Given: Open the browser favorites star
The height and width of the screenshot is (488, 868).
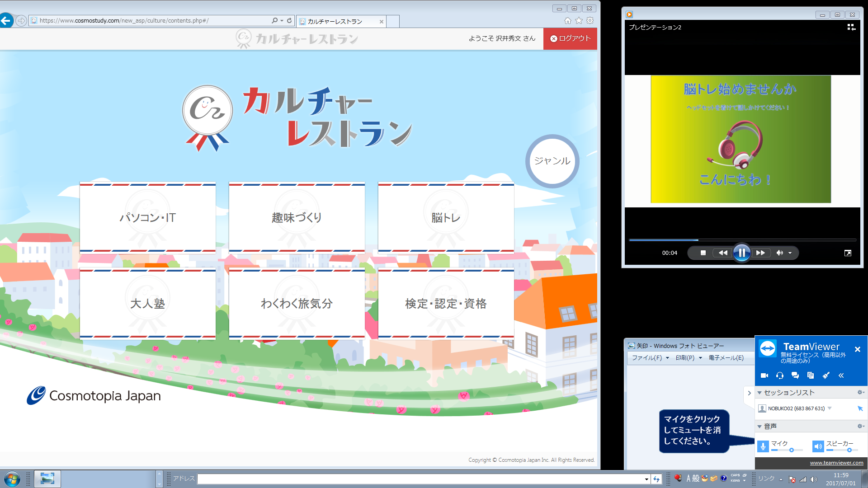Looking at the screenshot, I should pyautogui.click(x=579, y=20).
